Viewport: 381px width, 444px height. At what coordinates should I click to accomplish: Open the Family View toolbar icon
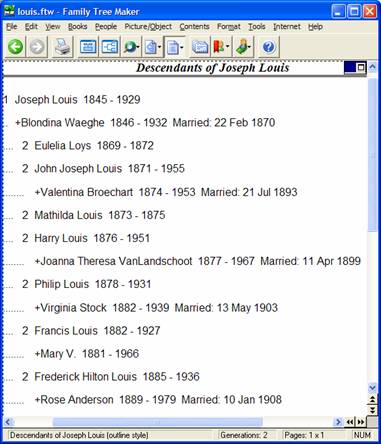(x=88, y=47)
